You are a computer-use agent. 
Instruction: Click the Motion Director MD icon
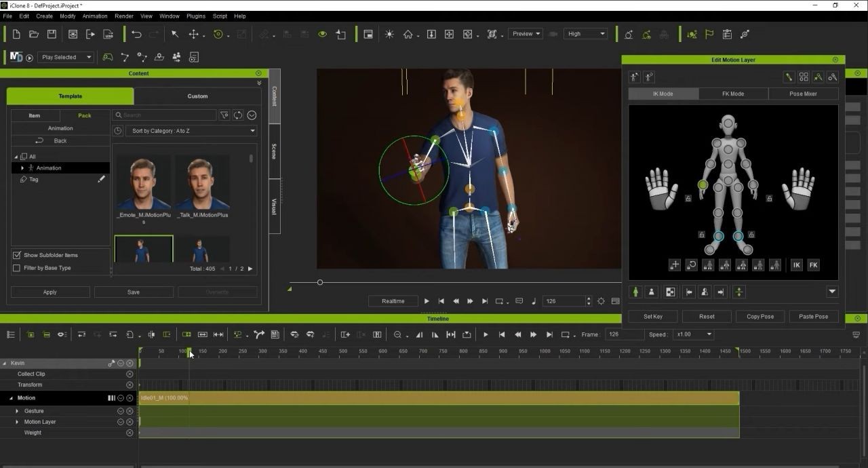click(16, 57)
